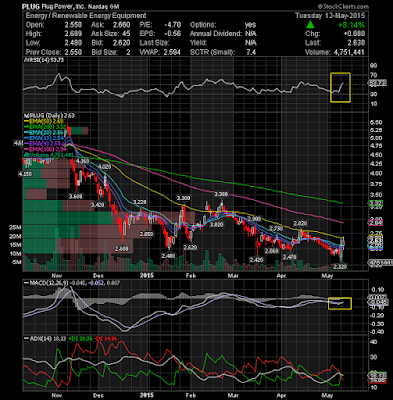Select the 2.600 price low annotation

121,249
